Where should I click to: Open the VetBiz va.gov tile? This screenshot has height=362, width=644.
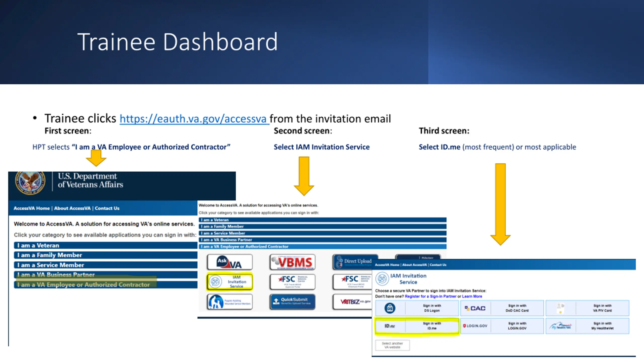[x=352, y=302]
